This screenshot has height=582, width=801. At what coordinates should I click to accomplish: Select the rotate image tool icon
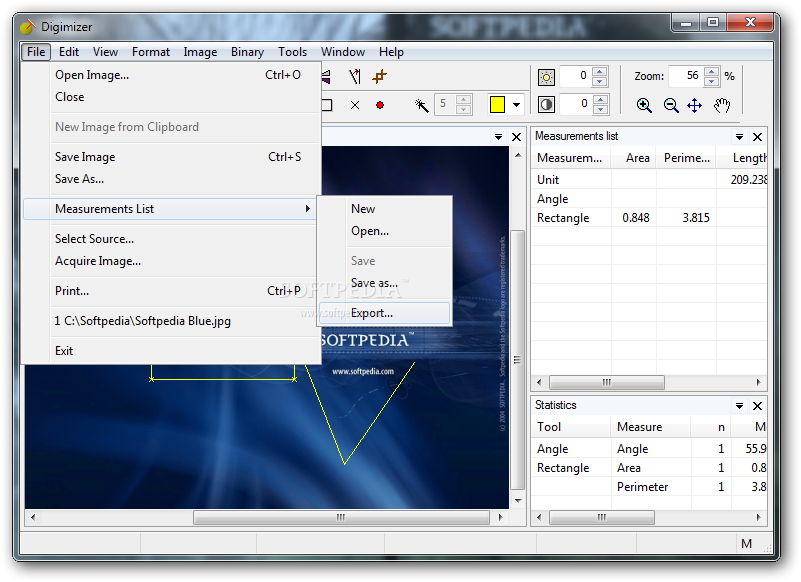coord(355,77)
